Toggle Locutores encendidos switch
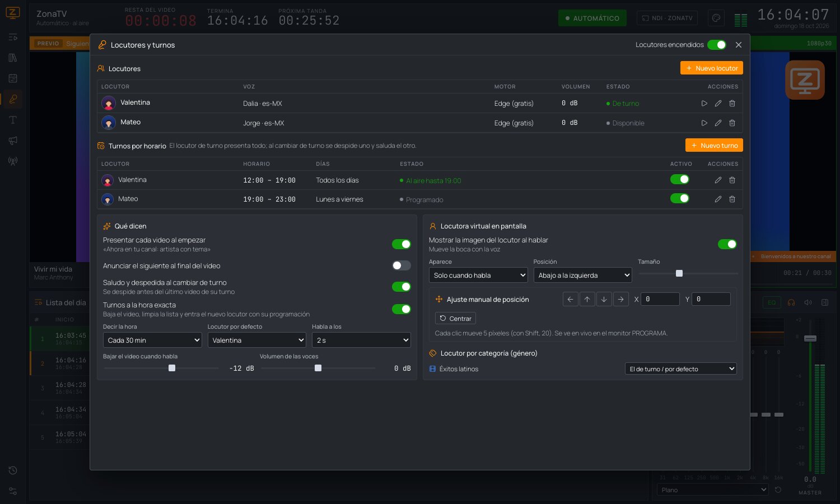 (x=717, y=45)
